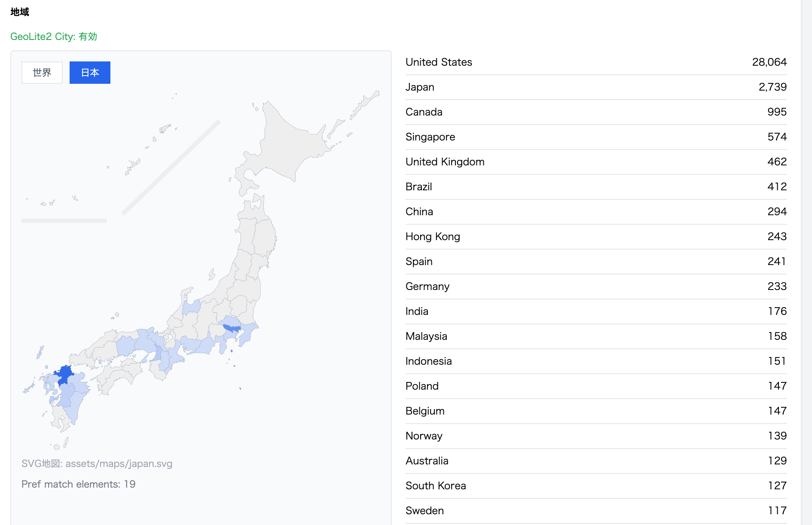Screen dimensions: 812x525
Task: Click the South Korea row
Action: click(x=596, y=486)
